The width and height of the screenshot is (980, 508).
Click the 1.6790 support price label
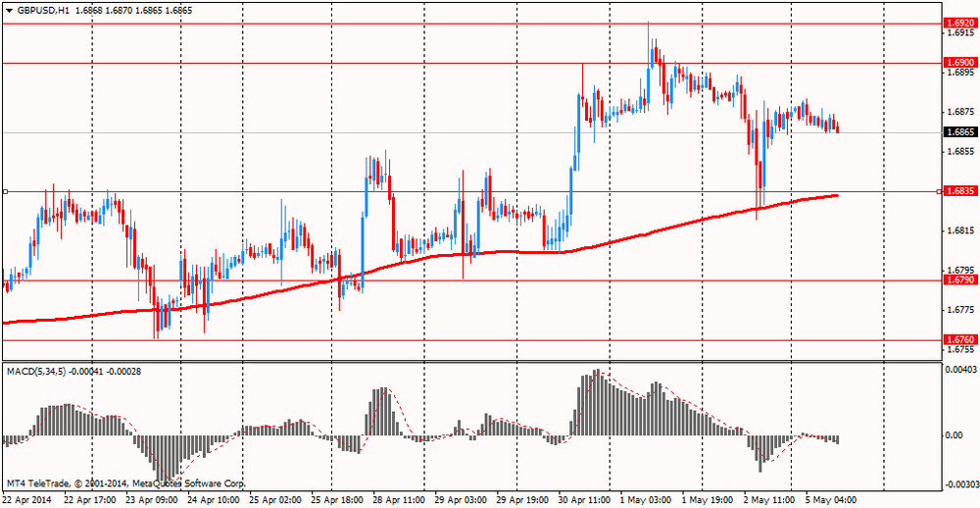(x=958, y=280)
